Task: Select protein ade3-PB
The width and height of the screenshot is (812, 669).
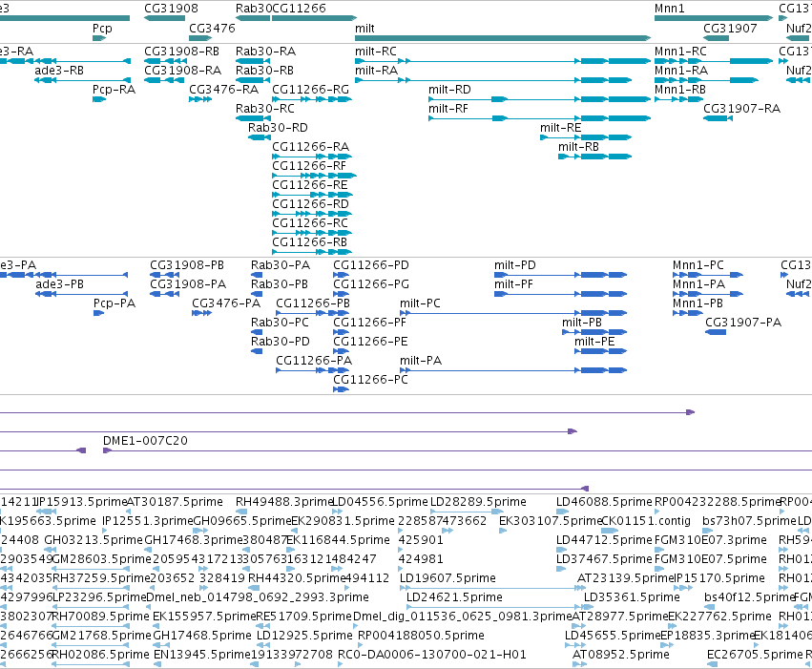Action: click(x=59, y=284)
